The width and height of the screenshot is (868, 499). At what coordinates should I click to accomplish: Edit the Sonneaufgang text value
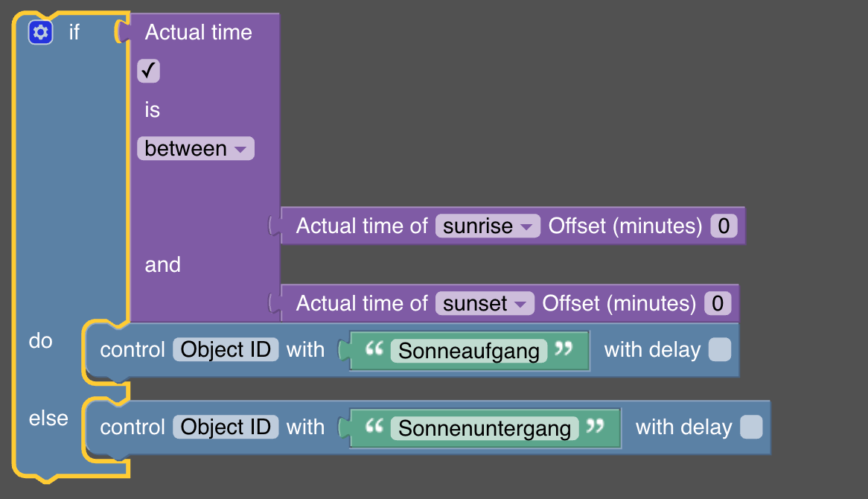(x=469, y=351)
